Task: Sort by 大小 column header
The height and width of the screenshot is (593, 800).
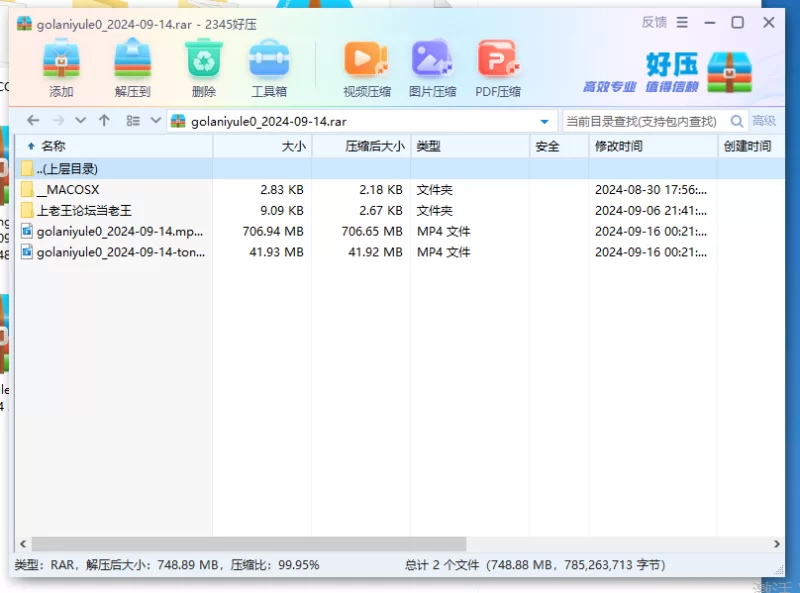Action: tap(262, 146)
